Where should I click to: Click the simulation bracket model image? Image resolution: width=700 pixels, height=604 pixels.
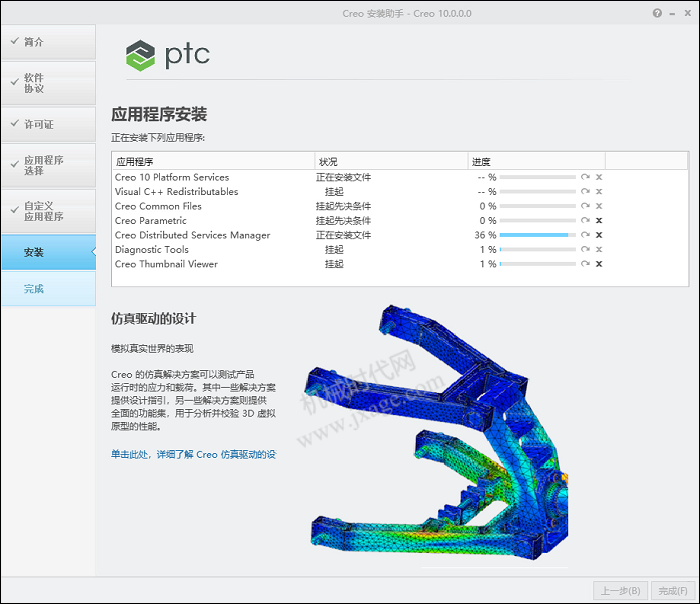click(x=438, y=432)
